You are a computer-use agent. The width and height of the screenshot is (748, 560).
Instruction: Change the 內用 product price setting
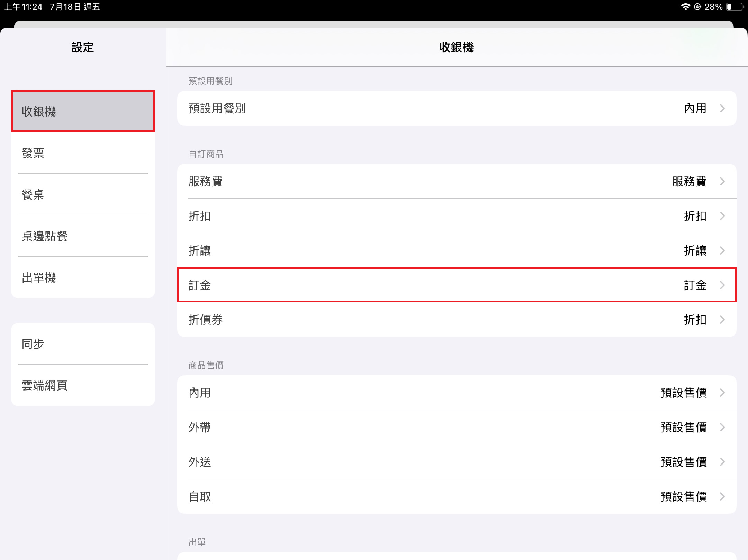pos(456,393)
